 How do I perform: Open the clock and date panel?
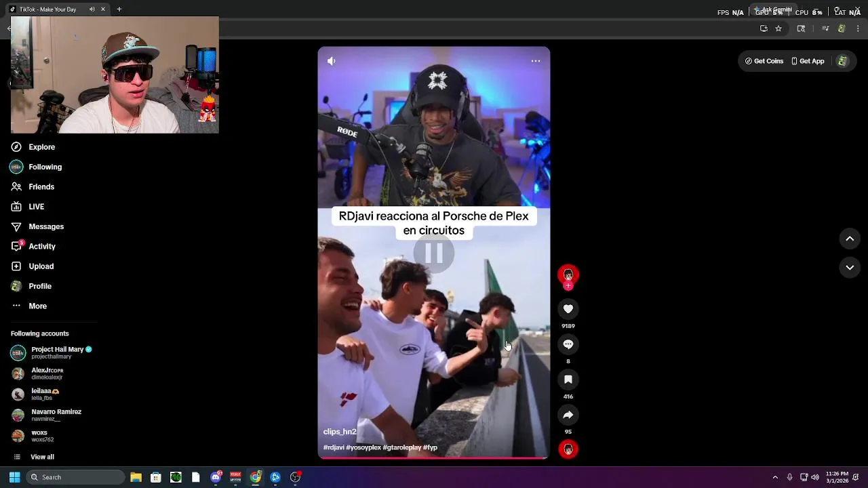[x=837, y=477]
